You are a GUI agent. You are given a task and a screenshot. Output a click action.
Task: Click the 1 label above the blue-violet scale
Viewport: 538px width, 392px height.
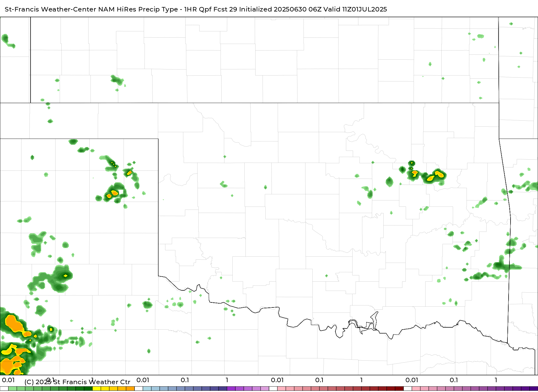coord(227,380)
